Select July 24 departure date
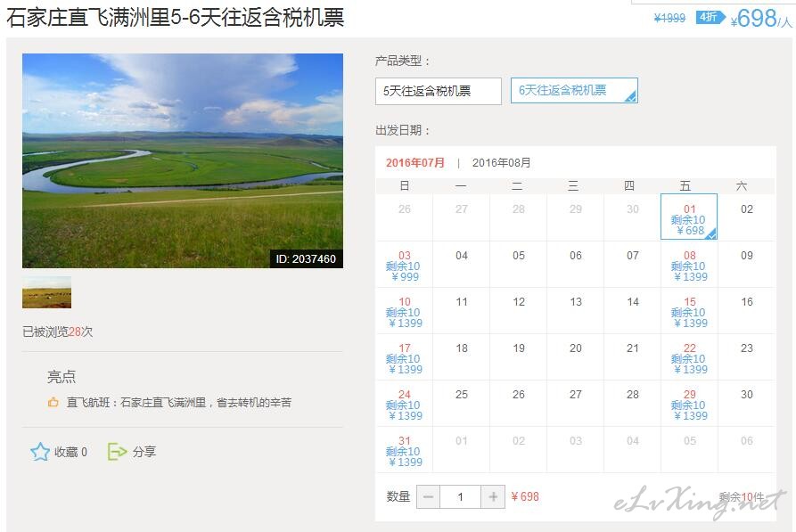796x532 pixels. click(404, 405)
